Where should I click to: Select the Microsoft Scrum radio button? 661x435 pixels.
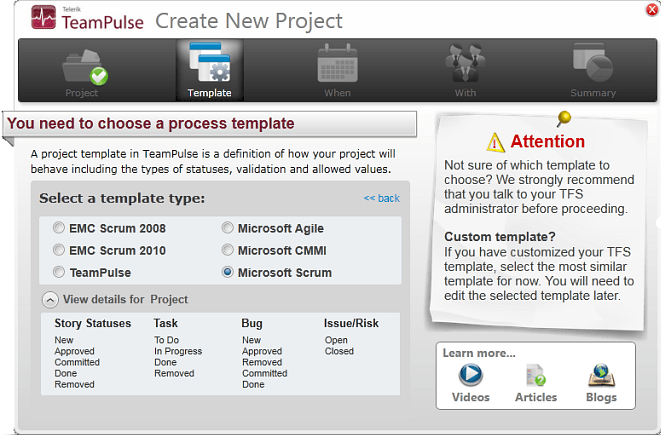coord(227,272)
